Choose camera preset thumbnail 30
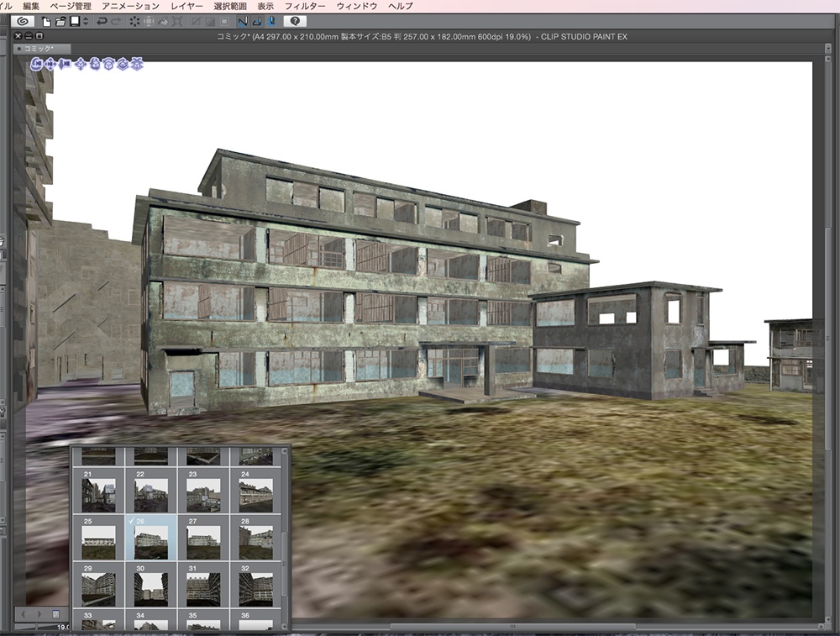840x636 pixels. (151, 585)
